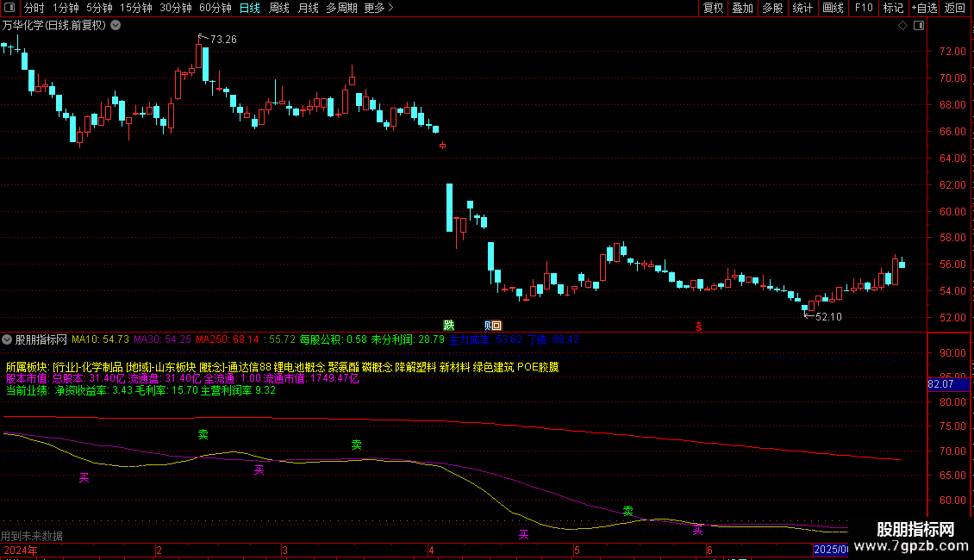Click the 用到未来数据 notice text
The image size is (974, 560).
click(x=32, y=536)
